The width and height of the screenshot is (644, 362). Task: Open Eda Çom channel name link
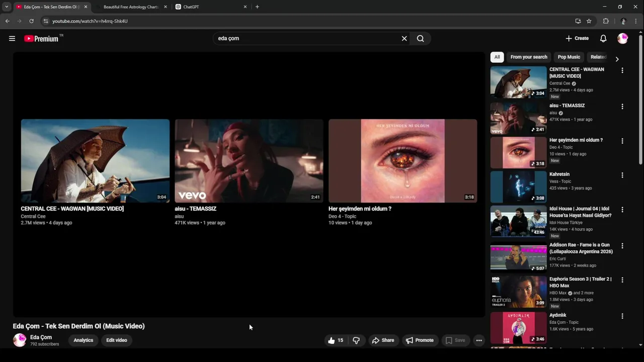click(x=41, y=337)
